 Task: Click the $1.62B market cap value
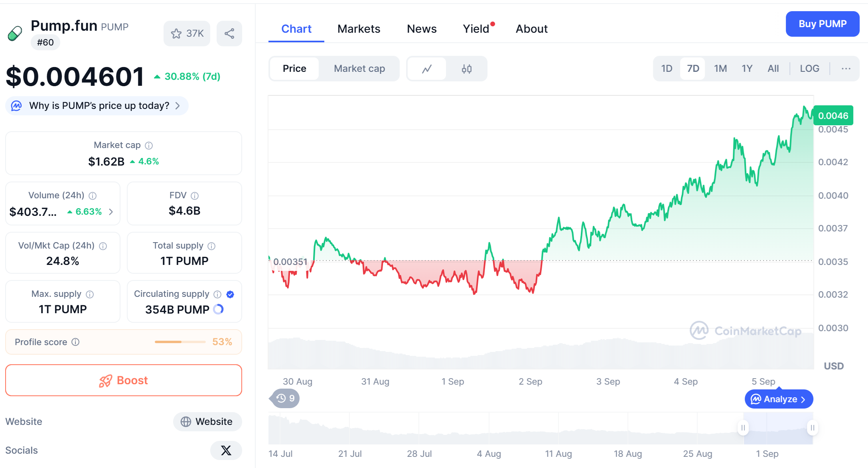106,162
